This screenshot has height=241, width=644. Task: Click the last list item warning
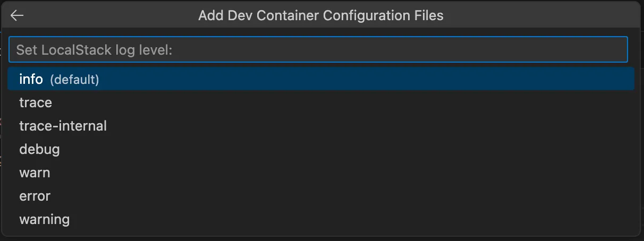44,219
